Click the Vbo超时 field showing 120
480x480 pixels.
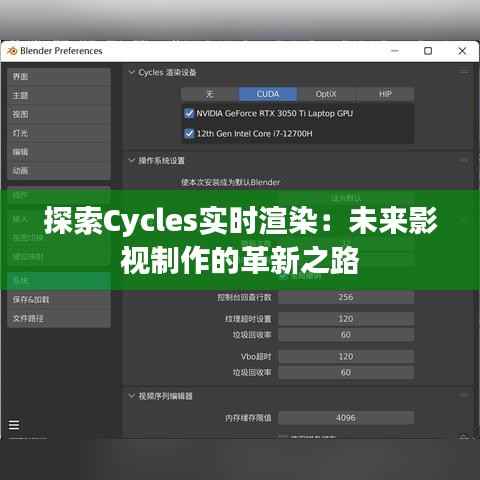coord(346,356)
